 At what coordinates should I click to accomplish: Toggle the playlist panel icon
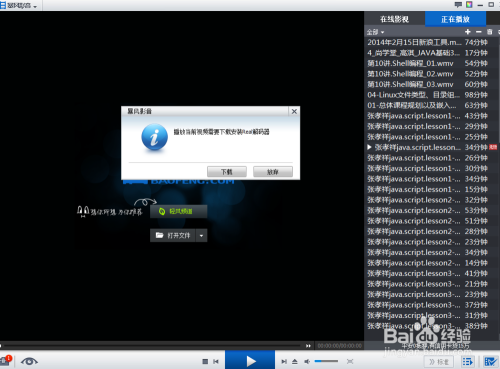pos(468,361)
